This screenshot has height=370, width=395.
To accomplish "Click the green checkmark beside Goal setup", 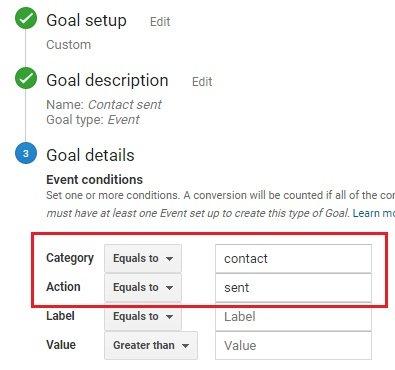I will 26,18.
